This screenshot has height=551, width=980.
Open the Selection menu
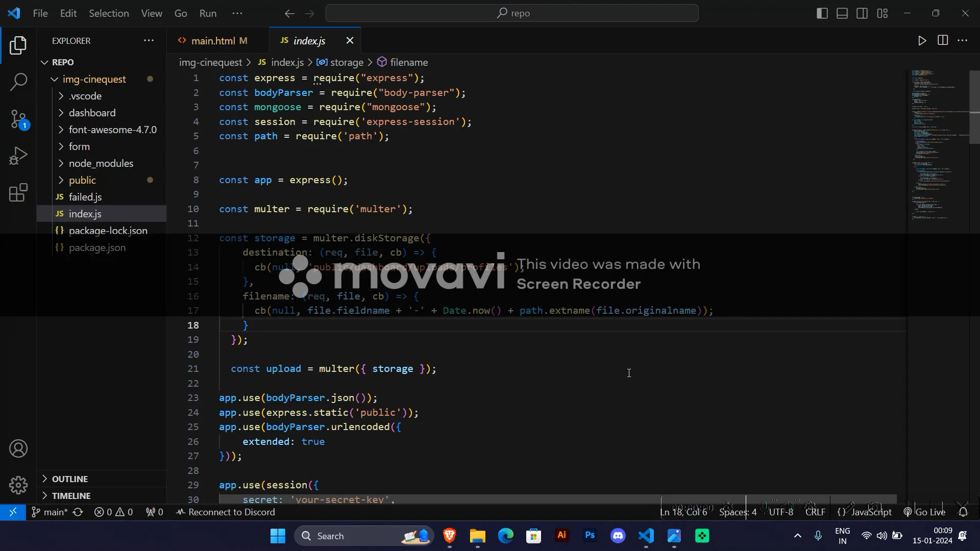(x=109, y=13)
